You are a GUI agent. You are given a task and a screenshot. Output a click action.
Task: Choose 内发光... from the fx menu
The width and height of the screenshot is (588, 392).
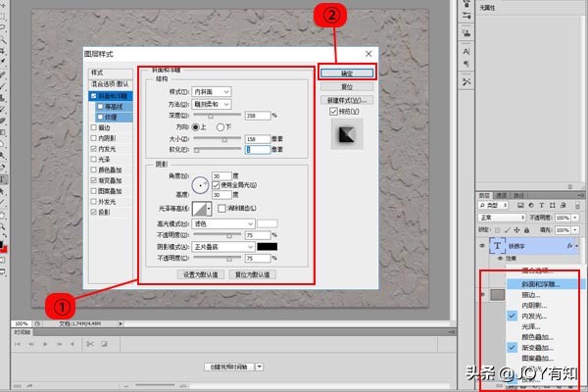pos(534,316)
